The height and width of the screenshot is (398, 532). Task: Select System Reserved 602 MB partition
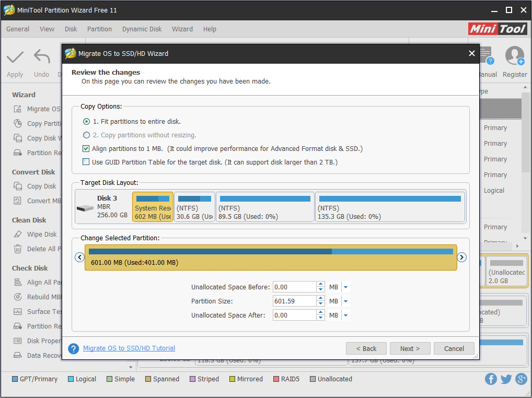[x=153, y=207]
